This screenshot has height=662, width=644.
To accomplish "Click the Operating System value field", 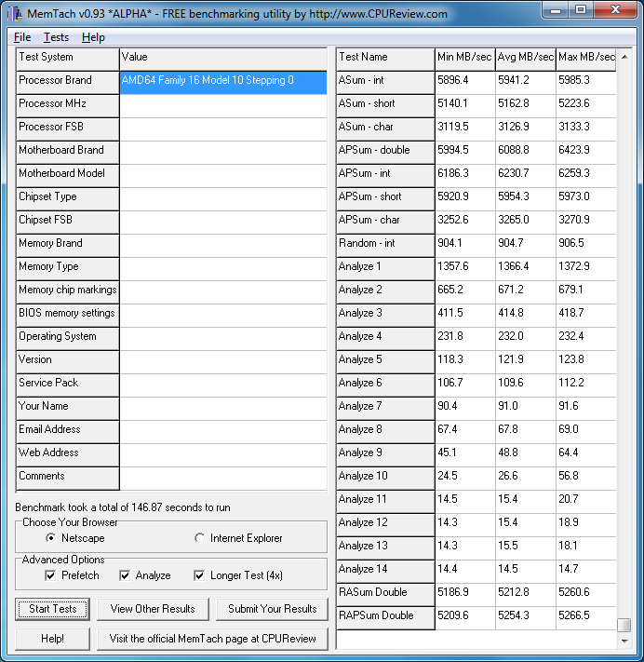I will point(223,339).
